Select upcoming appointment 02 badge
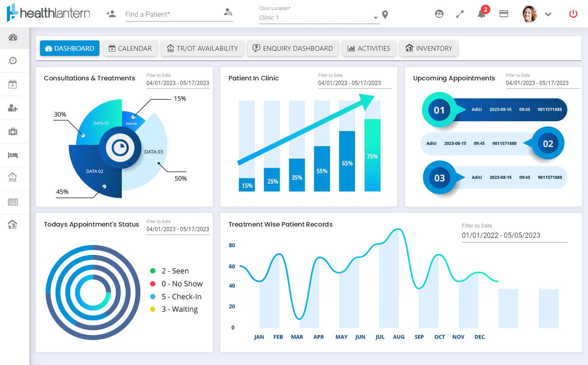 548,144
